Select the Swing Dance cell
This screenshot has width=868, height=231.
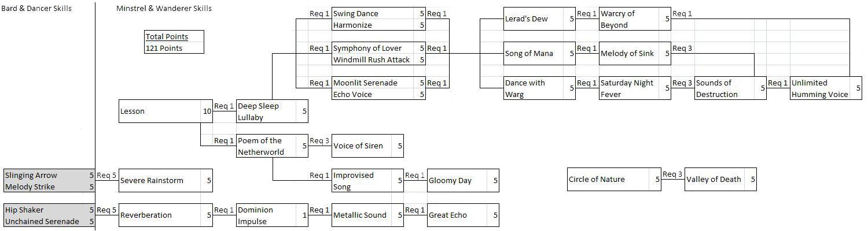pyautogui.click(x=378, y=13)
